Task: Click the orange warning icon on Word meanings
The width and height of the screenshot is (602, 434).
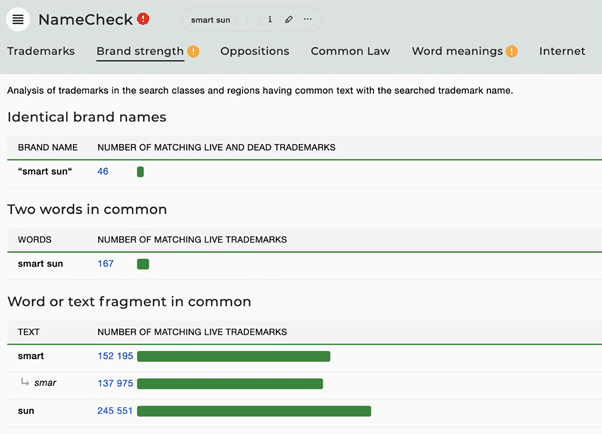Action: [511, 52]
